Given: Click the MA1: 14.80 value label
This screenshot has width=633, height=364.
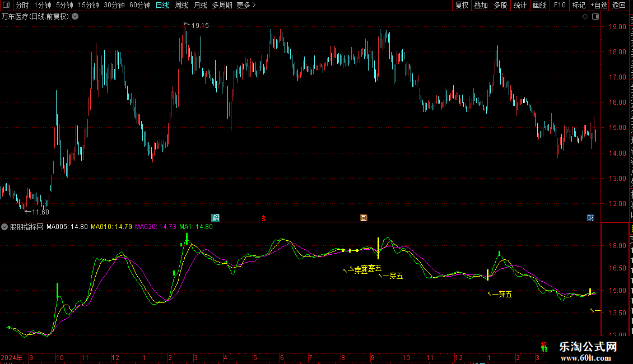Looking at the screenshot, I should [196, 227].
